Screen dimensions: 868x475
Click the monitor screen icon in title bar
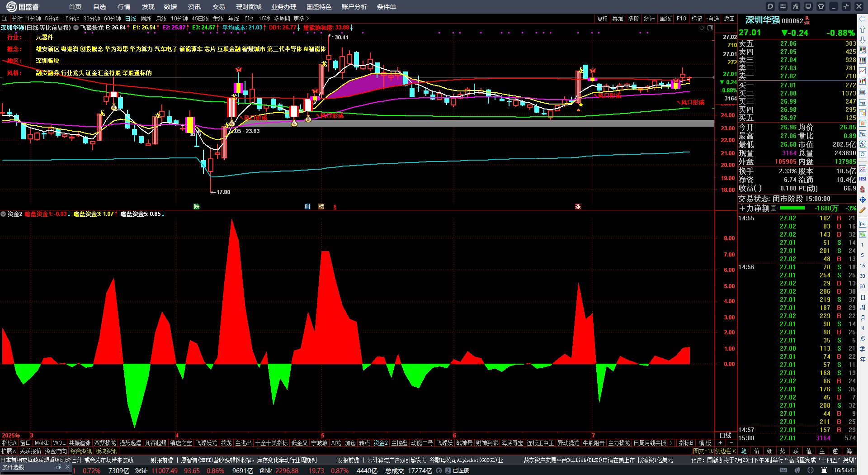tap(808, 6)
